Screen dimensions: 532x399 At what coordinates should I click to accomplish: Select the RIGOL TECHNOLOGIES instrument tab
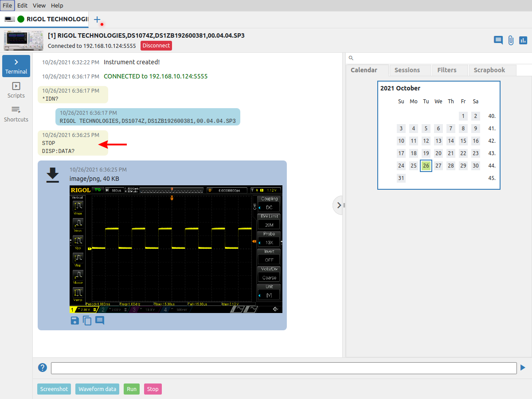[x=44, y=19]
